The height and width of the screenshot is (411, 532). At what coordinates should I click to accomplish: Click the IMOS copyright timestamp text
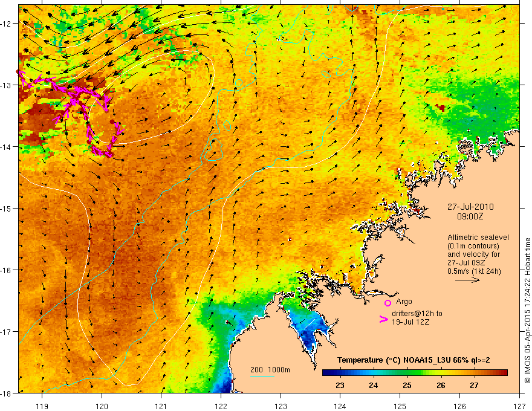point(527,309)
